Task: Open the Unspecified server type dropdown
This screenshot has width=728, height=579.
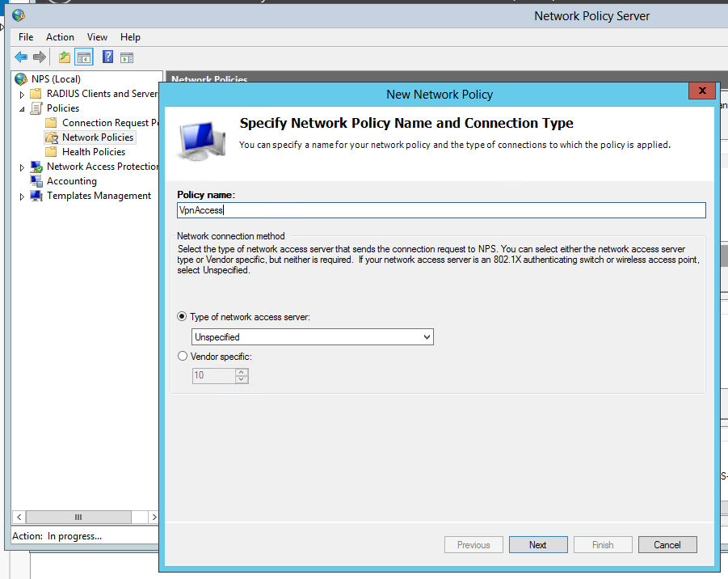Action: click(x=313, y=337)
